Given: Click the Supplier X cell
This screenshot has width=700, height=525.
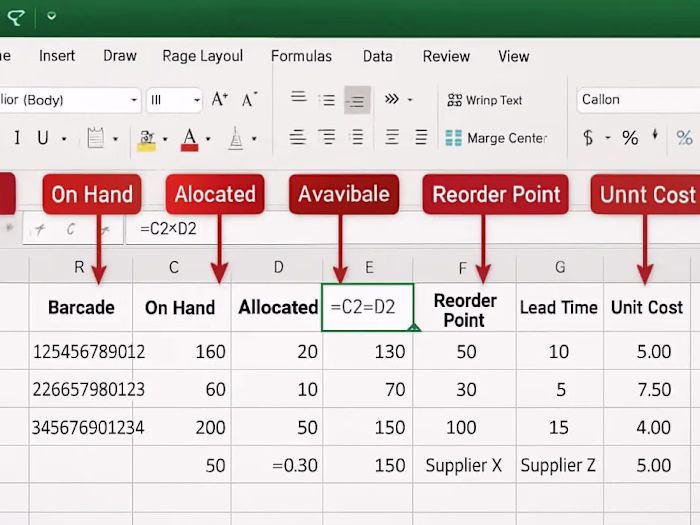Looking at the screenshot, I should [465, 465].
